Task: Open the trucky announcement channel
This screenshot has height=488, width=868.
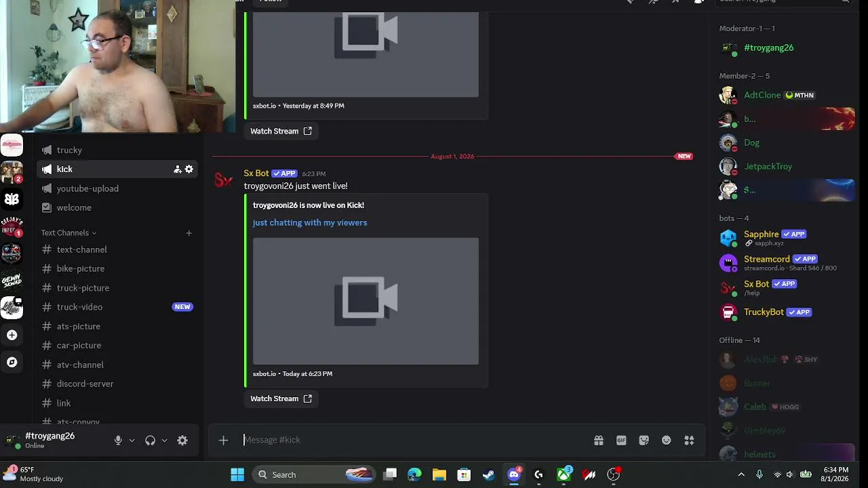Action: pyautogui.click(x=118, y=150)
